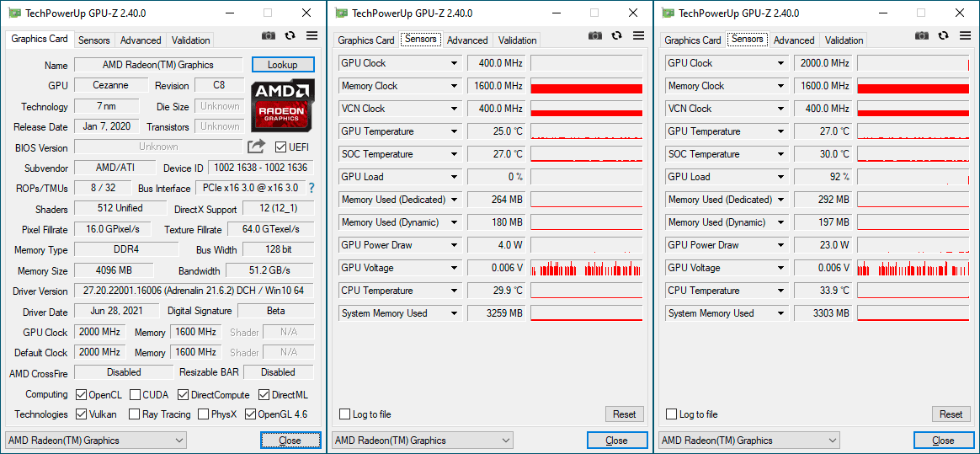Viewport: 980px width, 454px height.
Task: Click the screenshot camera icon in the Graphics Card window
Action: point(269,36)
